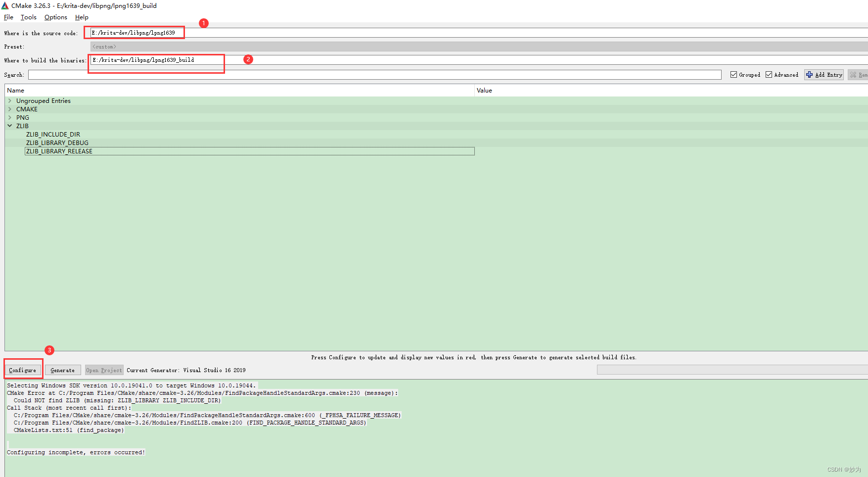Viewport: 868px width, 477px height.
Task: Toggle the Grouped checkbox
Action: 733,75
